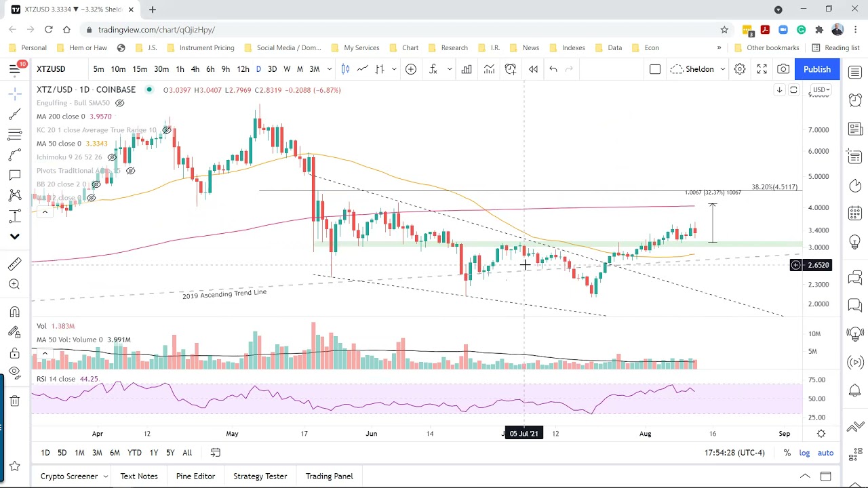Switch to line chart style
This screenshot has height=488, width=868.
point(363,69)
